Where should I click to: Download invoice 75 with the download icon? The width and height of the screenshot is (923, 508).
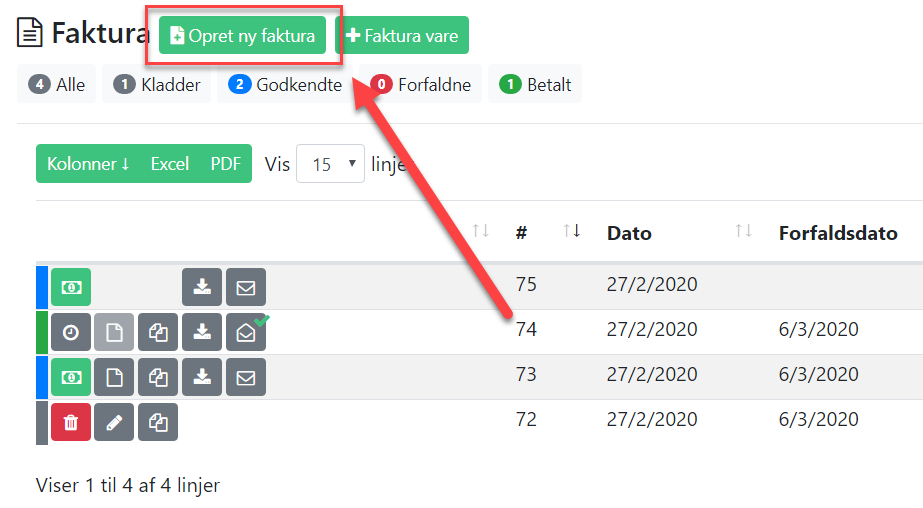[x=202, y=287]
